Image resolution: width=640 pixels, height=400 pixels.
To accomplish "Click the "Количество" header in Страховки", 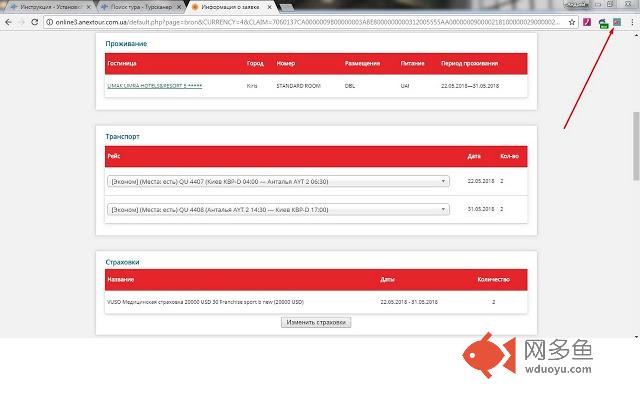I will point(493,280).
